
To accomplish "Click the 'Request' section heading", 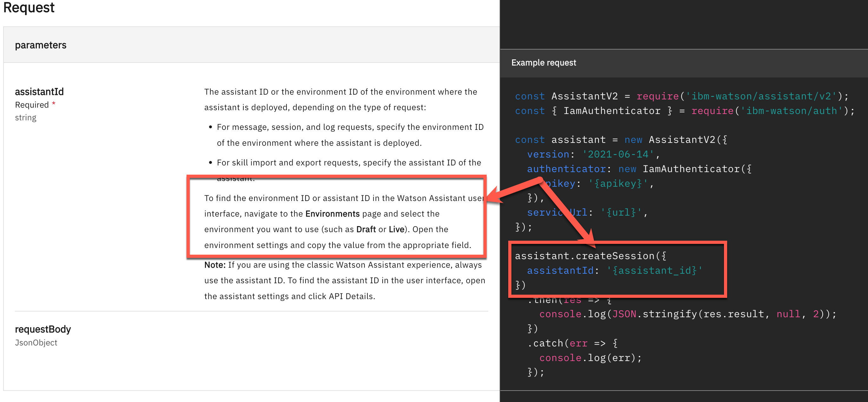I will tap(29, 7).
